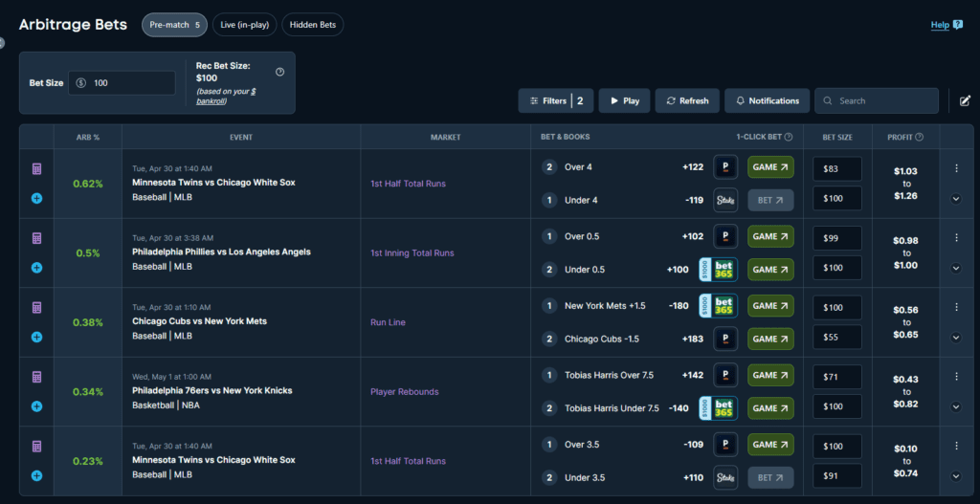Expand the 76ers vs Knicks row chevron
This screenshot has width=980, height=504.
point(956,406)
